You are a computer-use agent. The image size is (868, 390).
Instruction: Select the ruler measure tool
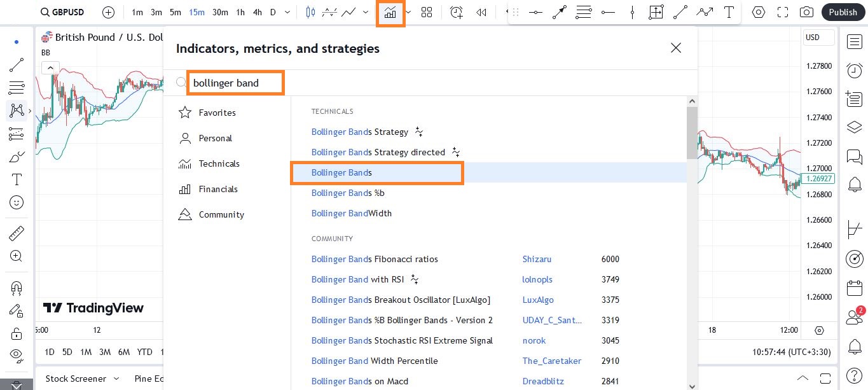point(17,233)
